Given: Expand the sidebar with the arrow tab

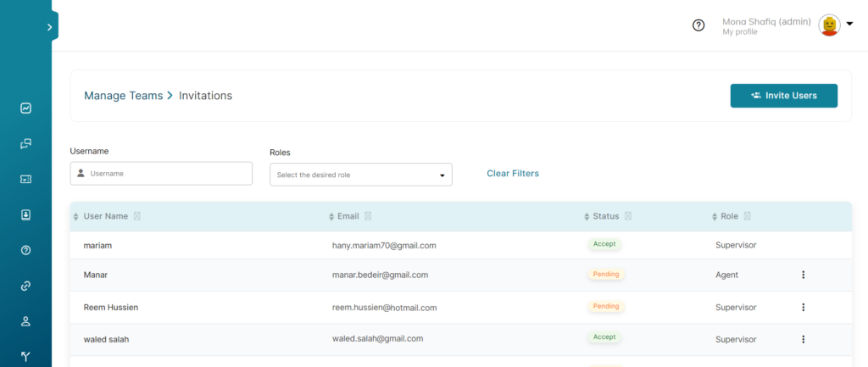Looking at the screenshot, I should click(x=50, y=26).
